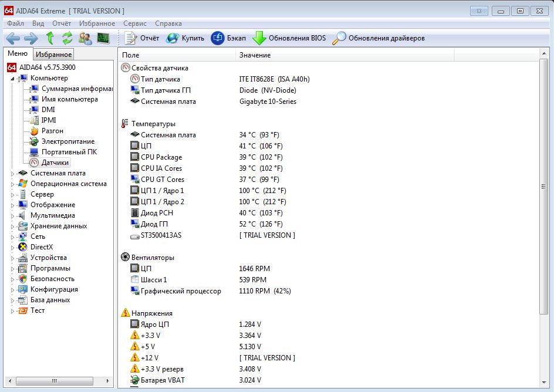The width and height of the screenshot is (554, 392).
Task: Switch to the Меню tab
Action: [x=18, y=53]
